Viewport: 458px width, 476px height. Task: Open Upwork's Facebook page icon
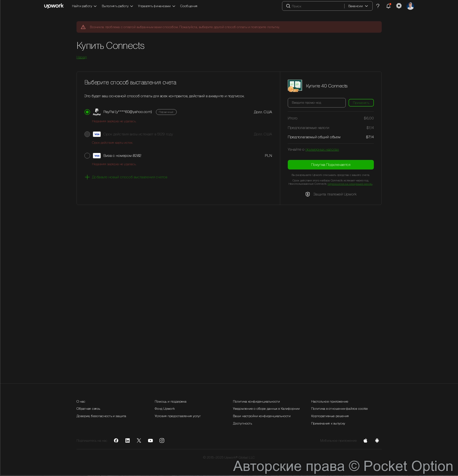(x=116, y=440)
